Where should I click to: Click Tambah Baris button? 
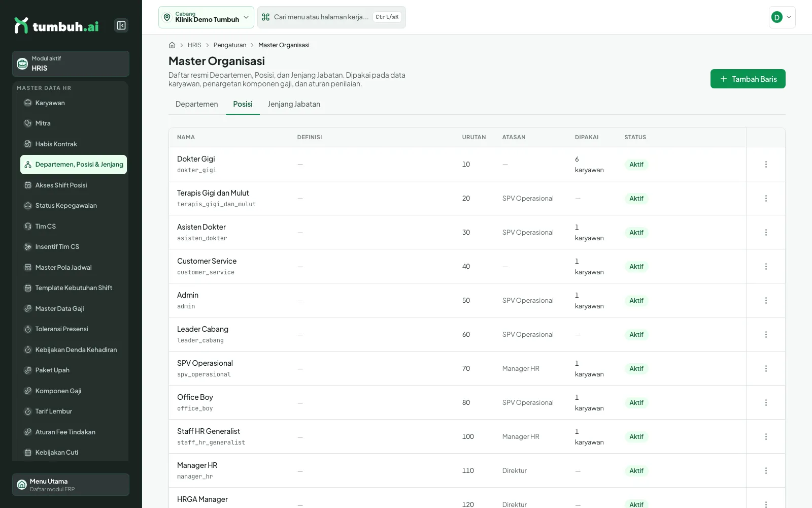[x=748, y=79]
